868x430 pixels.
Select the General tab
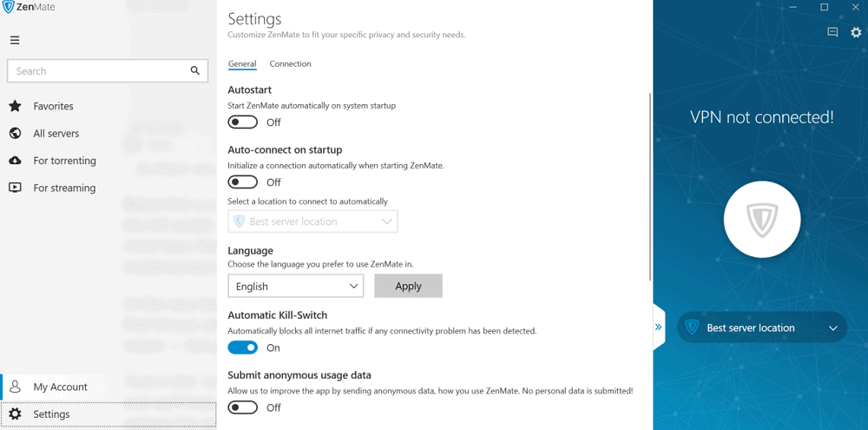(x=242, y=63)
